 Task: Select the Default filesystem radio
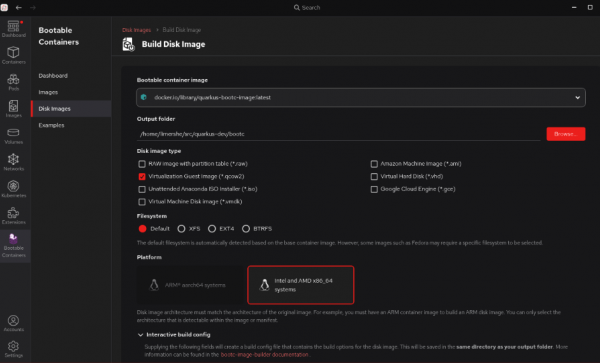(142, 229)
